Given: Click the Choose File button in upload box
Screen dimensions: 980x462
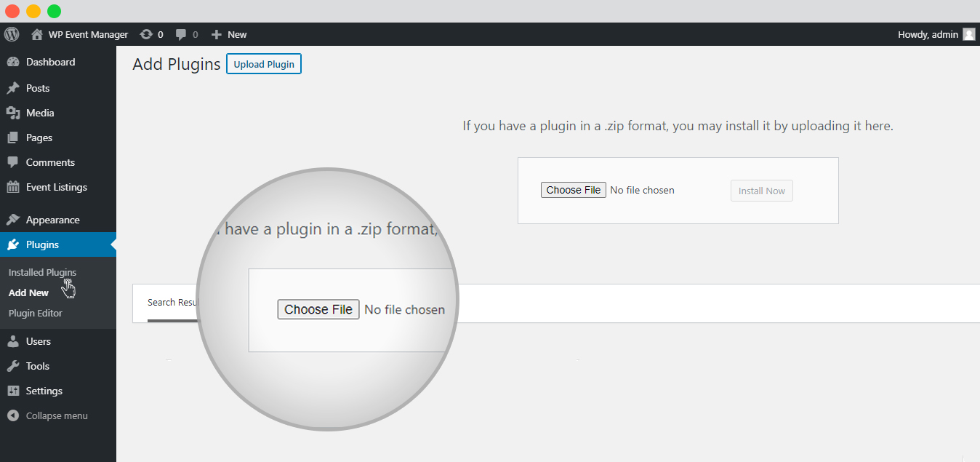Looking at the screenshot, I should (574, 190).
